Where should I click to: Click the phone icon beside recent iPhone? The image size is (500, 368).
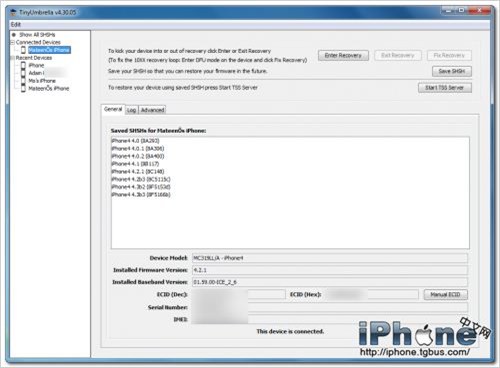point(23,65)
